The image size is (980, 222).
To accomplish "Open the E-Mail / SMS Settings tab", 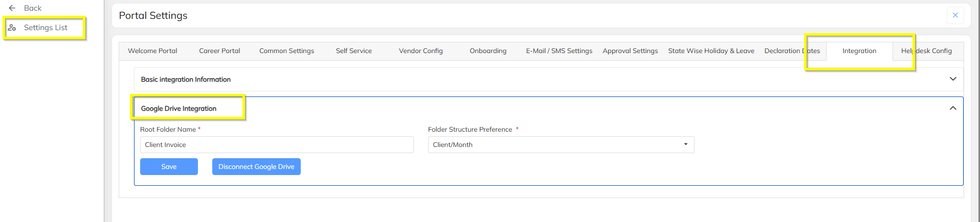I will pyautogui.click(x=559, y=51).
